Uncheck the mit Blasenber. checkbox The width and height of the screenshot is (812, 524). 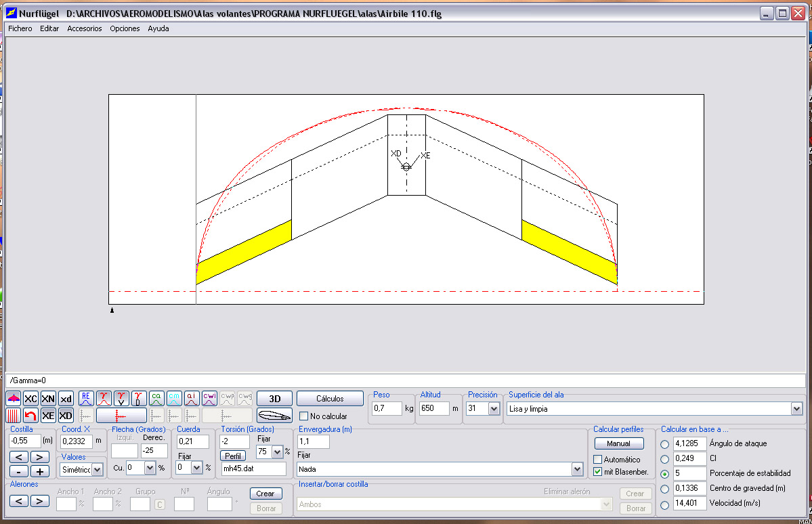(597, 472)
